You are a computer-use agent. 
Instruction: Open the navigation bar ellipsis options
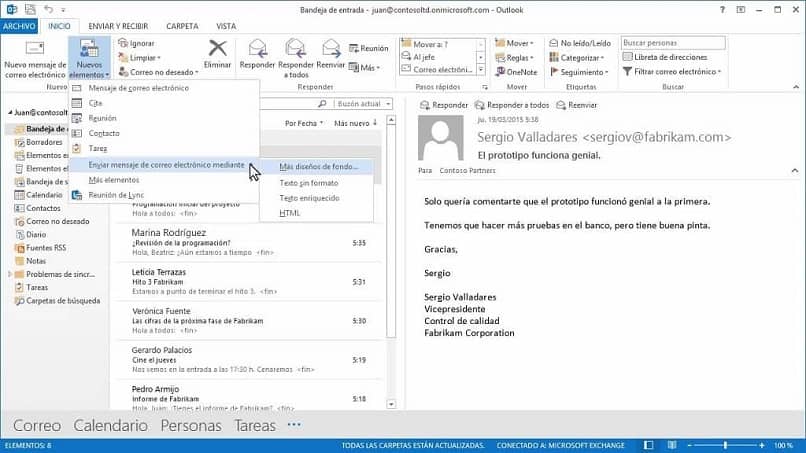click(294, 425)
